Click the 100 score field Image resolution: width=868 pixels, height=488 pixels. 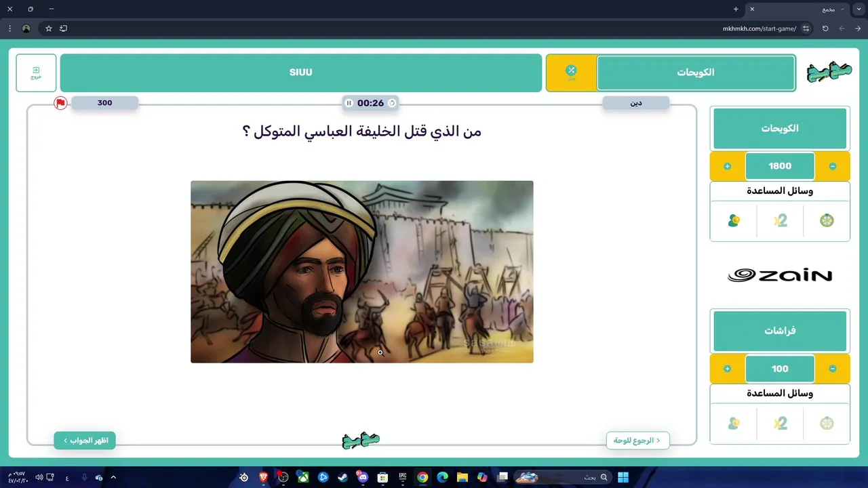(780, 369)
